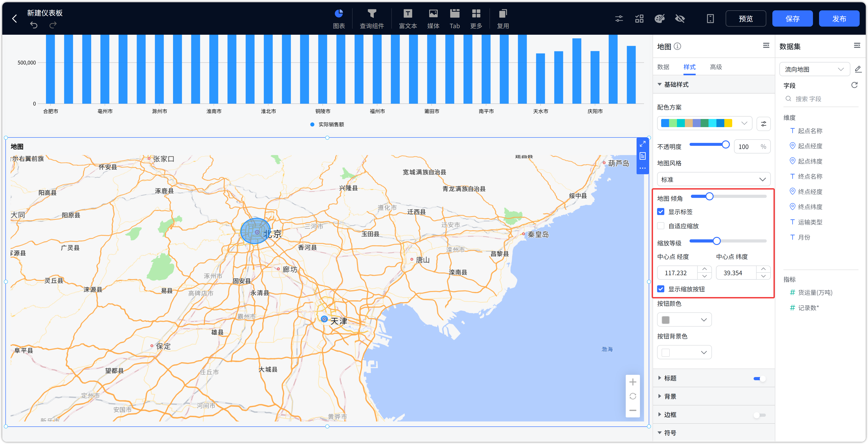The image size is (868, 444).
Task: Click the 预览 preview button
Action: click(745, 18)
